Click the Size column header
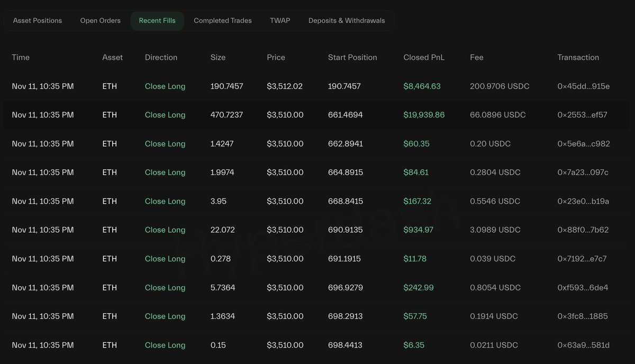This screenshot has width=635, height=364. click(217, 58)
